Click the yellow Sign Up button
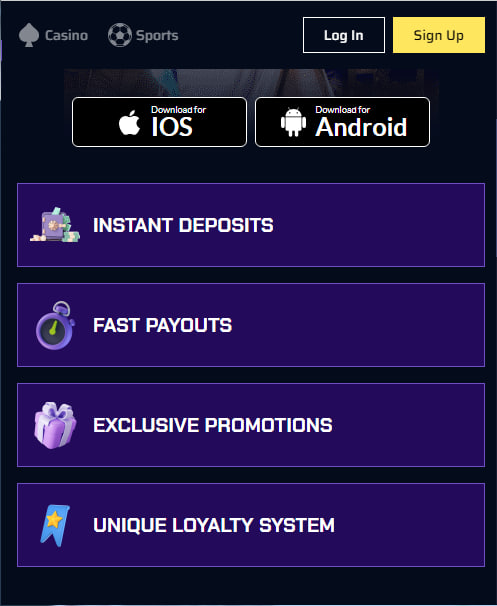497x606 pixels. (x=439, y=35)
